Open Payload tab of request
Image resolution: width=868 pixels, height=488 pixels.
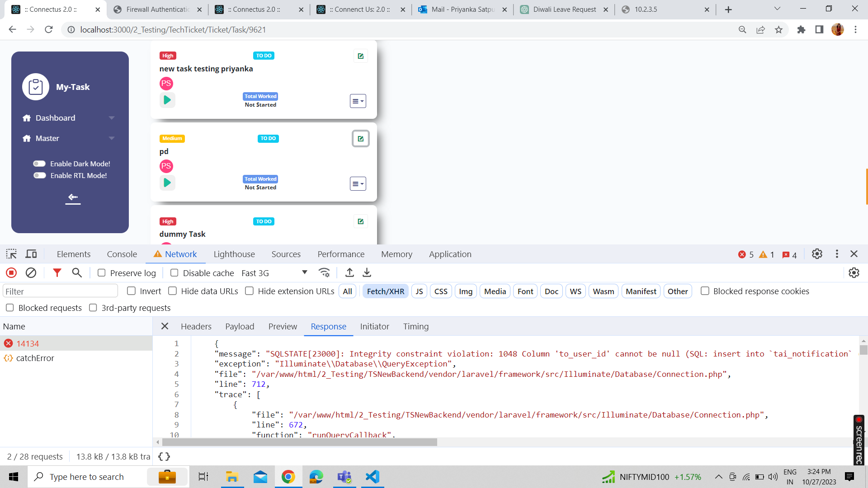(x=240, y=326)
